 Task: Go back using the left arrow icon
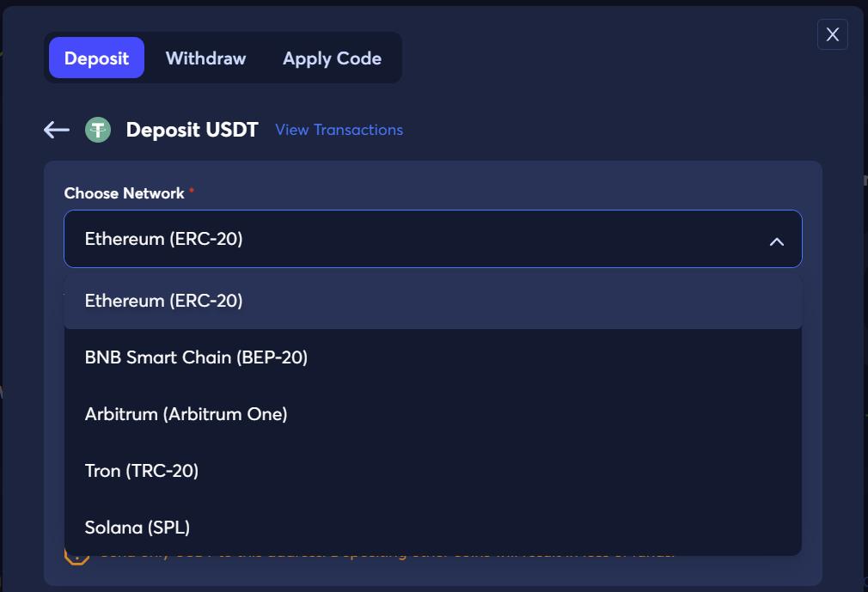(57, 130)
